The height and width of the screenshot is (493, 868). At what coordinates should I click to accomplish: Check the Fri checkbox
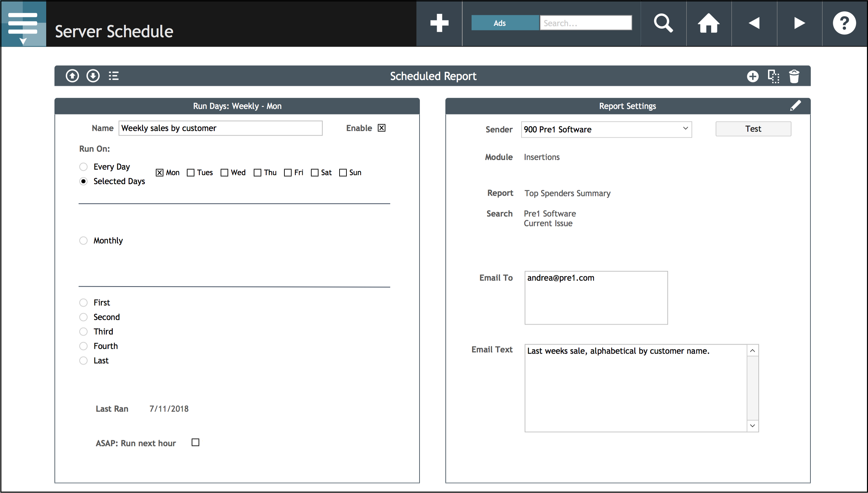288,173
